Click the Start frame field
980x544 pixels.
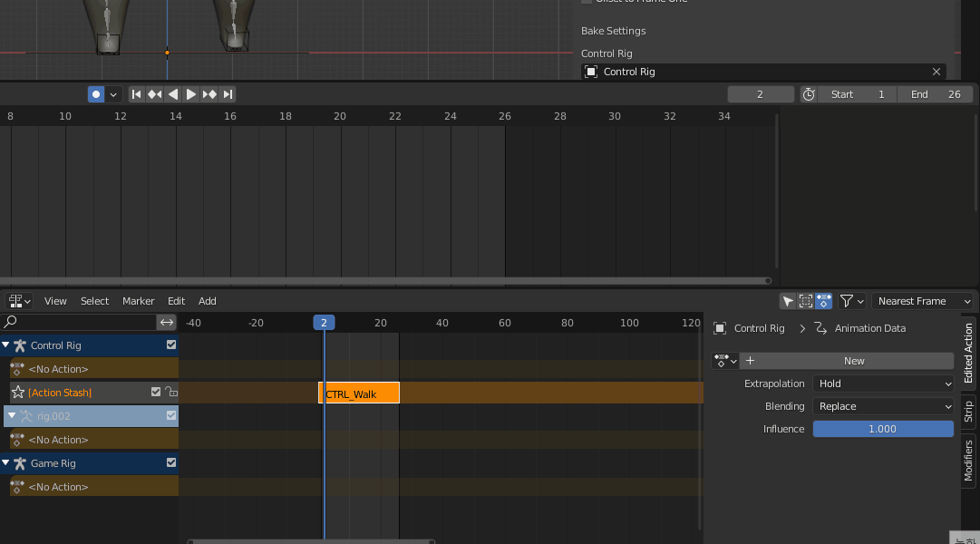pos(857,94)
